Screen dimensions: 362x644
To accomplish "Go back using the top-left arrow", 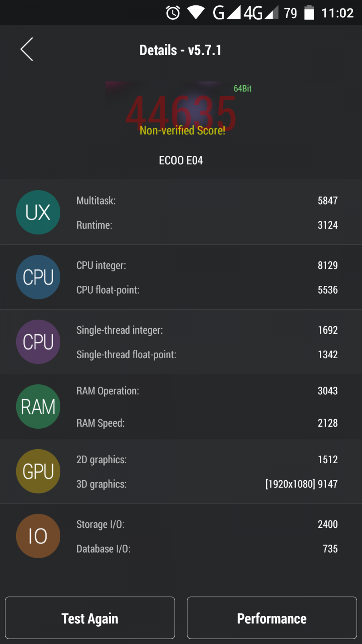I will 27,50.
